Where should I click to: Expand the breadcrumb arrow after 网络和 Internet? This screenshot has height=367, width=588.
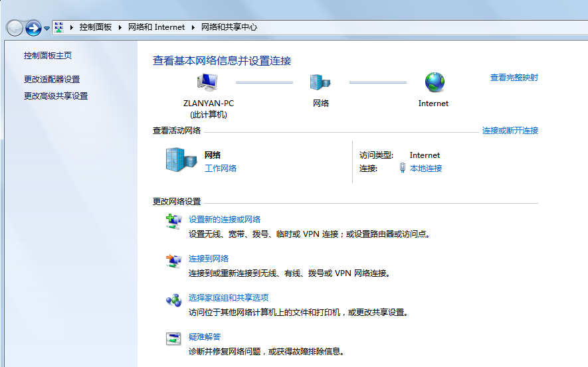tap(195, 27)
